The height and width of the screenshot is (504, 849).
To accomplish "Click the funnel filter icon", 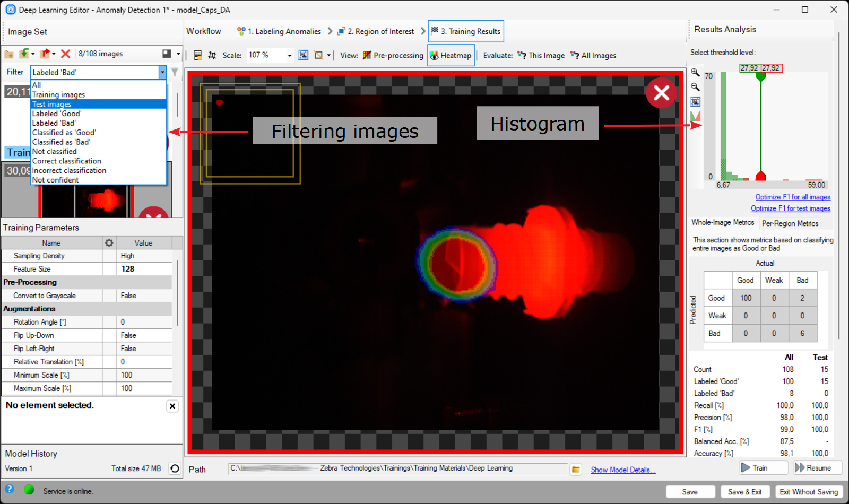I will pyautogui.click(x=175, y=72).
